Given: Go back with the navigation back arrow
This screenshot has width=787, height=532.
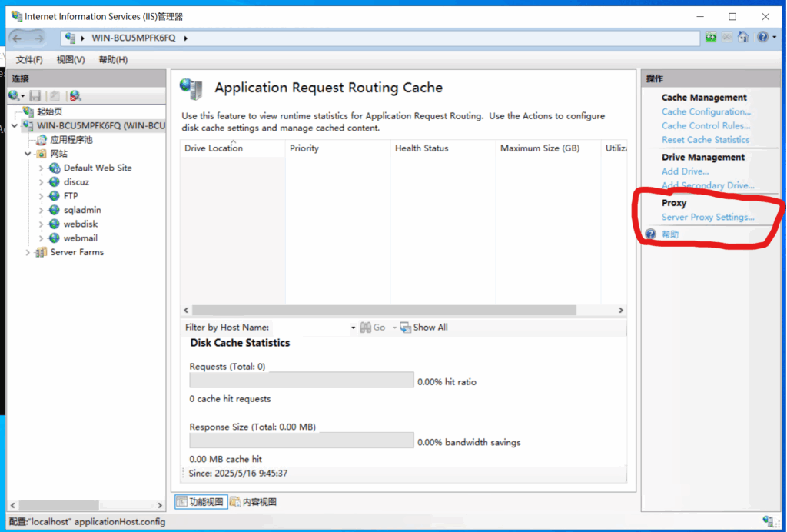Looking at the screenshot, I should coord(17,38).
